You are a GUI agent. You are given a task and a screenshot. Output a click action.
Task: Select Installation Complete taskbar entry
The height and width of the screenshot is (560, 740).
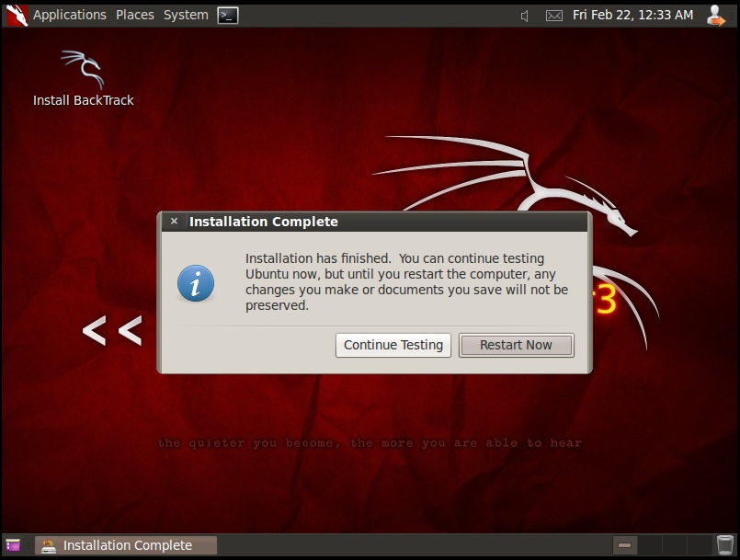(x=126, y=545)
